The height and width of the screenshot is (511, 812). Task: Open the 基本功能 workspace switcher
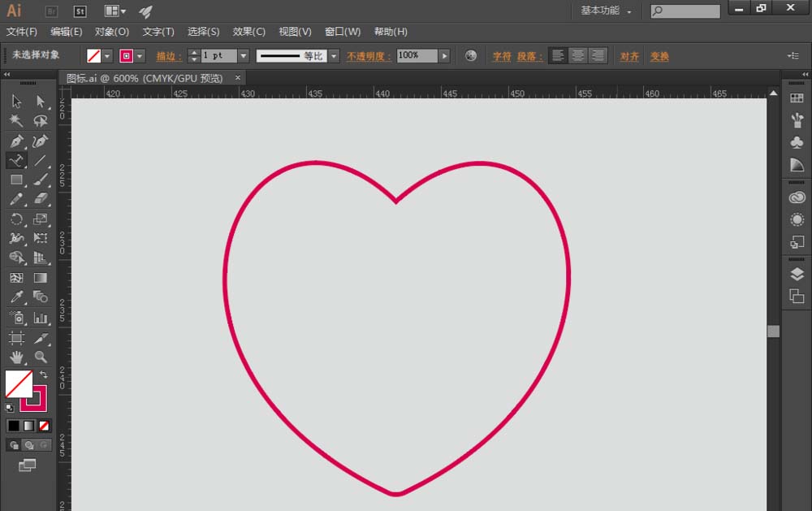[606, 11]
